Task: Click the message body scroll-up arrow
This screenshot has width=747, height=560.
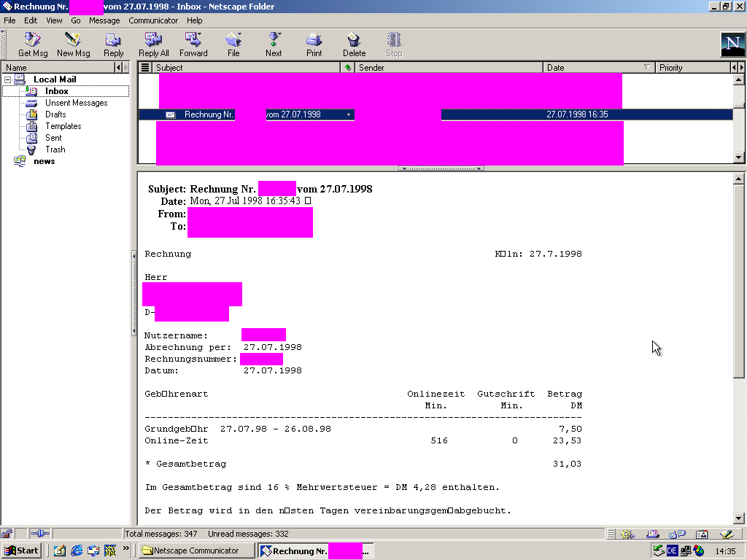Action: point(738,179)
